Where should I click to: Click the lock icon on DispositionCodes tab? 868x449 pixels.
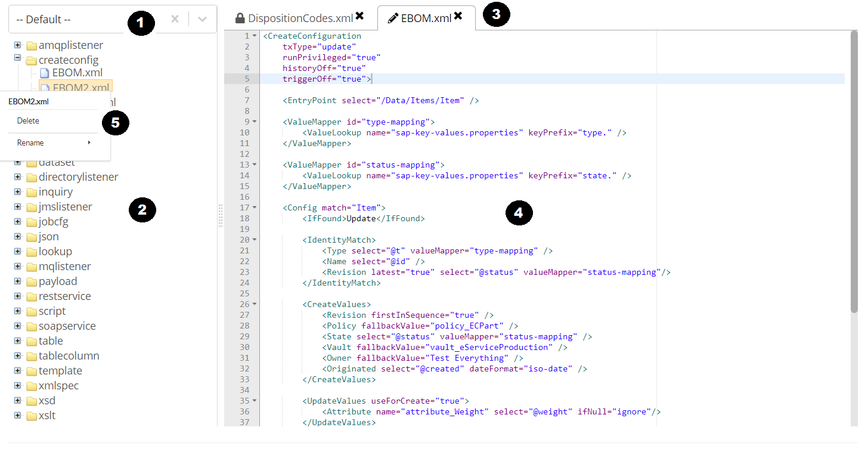[x=240, y=18]
